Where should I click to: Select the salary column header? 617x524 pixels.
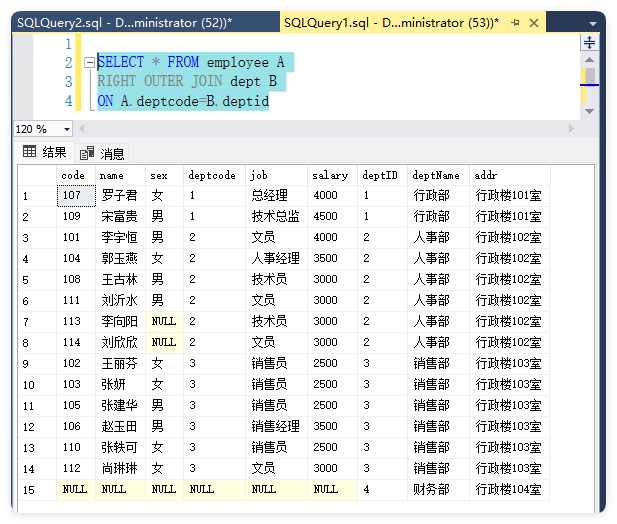coord(332,175)
